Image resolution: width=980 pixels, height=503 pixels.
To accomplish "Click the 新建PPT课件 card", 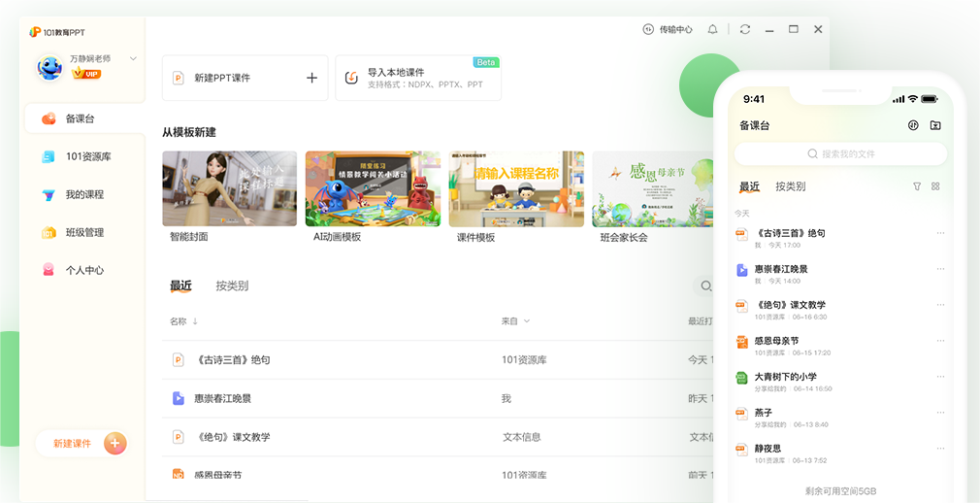I will (245, 78).
